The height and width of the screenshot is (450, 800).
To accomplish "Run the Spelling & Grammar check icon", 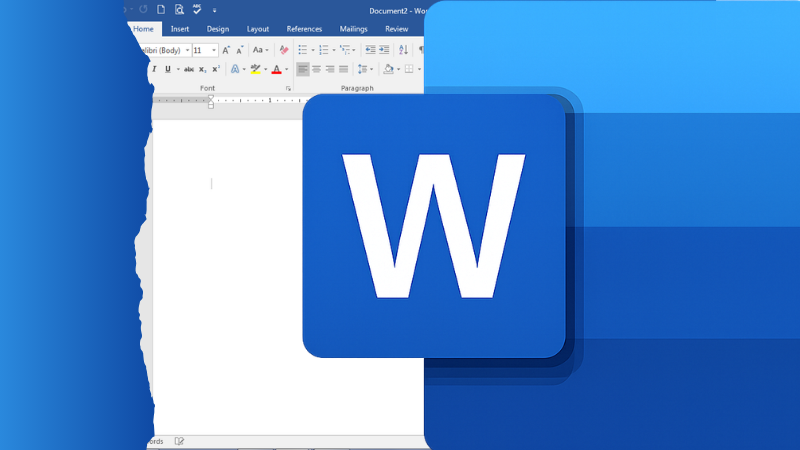I will click(x=197, y=9).
